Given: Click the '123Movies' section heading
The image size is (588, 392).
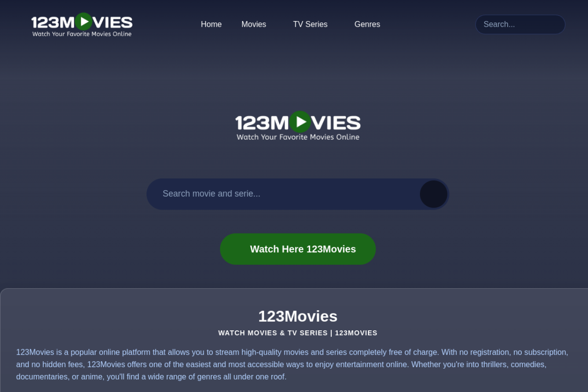Looking at the screenshot, I should pyautogui.click(x=298, y=316).
